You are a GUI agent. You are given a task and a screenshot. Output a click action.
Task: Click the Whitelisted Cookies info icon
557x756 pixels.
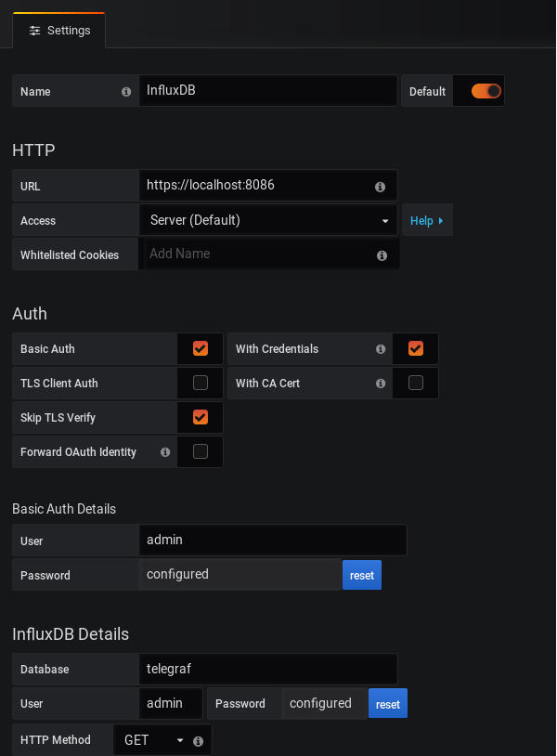click(x=382, y=254)
